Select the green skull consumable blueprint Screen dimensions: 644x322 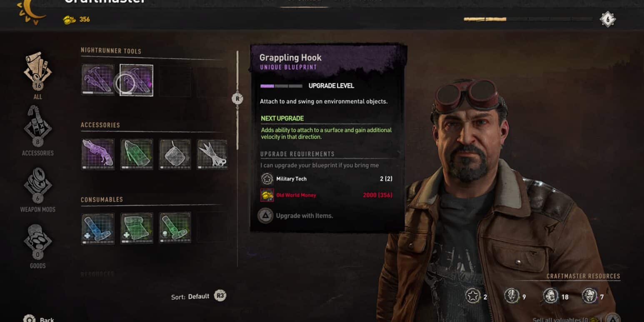click(x=175, y=228)
